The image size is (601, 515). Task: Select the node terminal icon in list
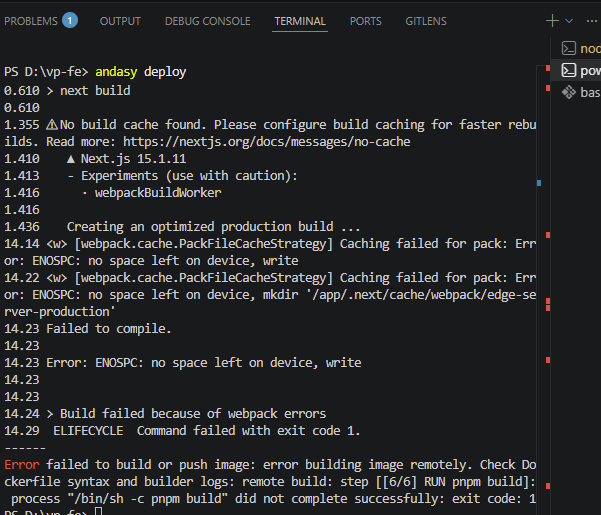[x=568, y=47]
